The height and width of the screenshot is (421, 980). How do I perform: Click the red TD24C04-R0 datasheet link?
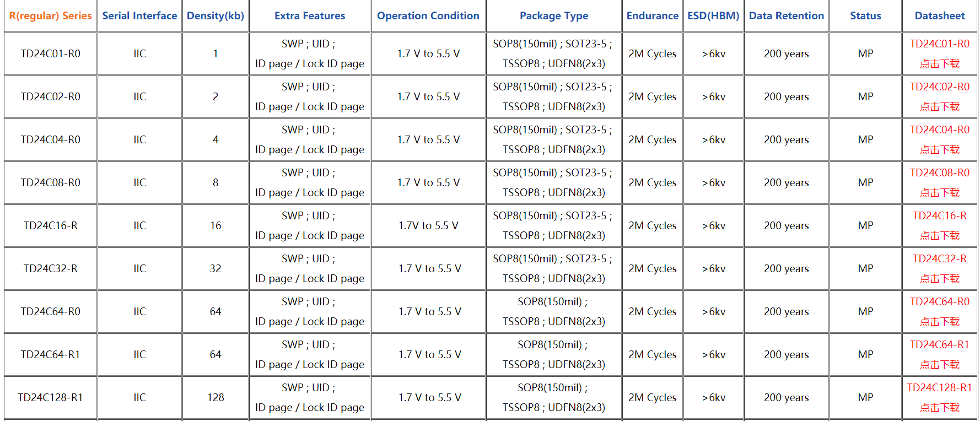[x=939, y=130]
